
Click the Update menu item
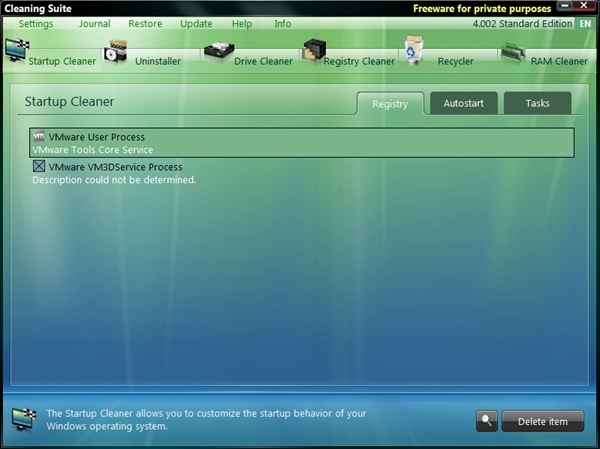point(196,23)
